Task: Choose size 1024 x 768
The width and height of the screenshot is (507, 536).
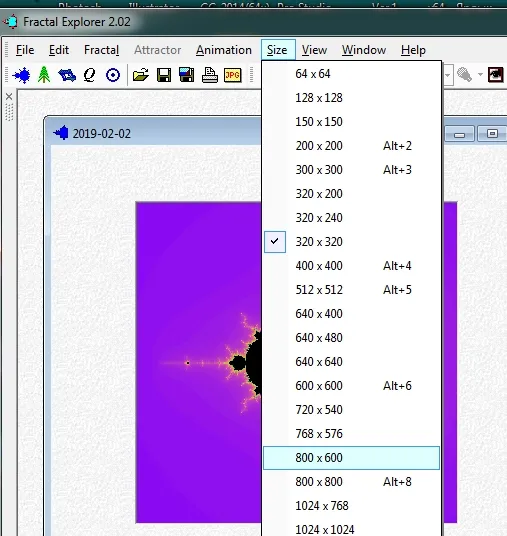Action: tap(351, 506)
